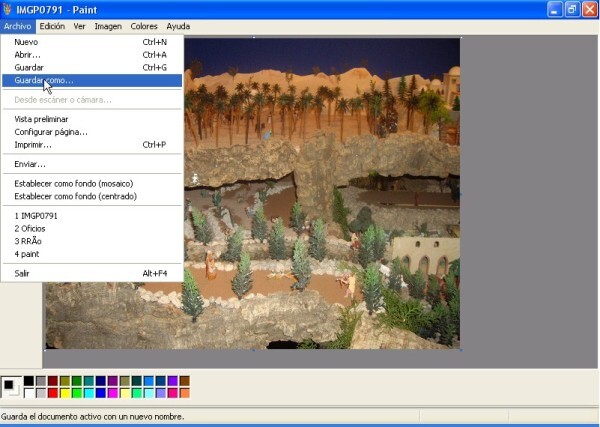Open the Edición menu
Image resolution: width=600 pixels, height=427 pixels.
52,26
